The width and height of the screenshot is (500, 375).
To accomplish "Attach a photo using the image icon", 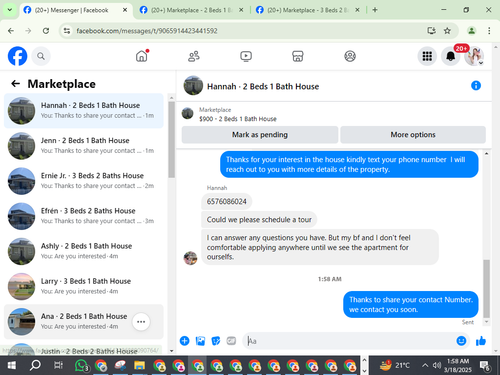I will coord(200,341).
